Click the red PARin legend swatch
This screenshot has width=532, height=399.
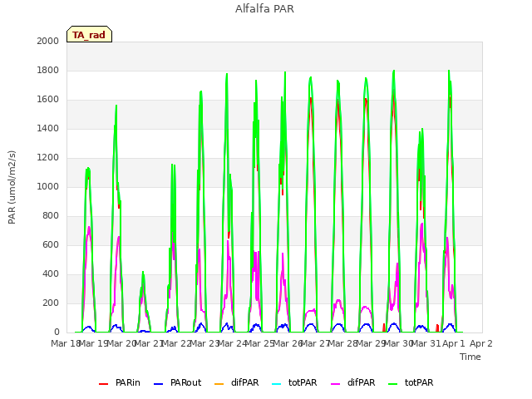103,384
